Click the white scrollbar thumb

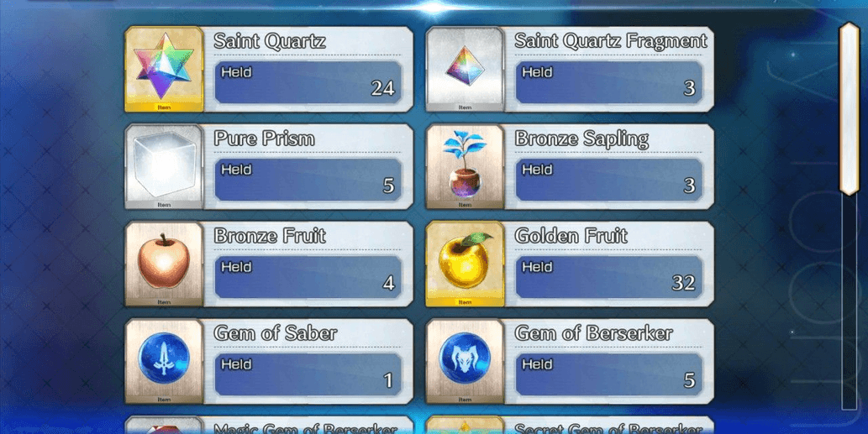[849, 109]
